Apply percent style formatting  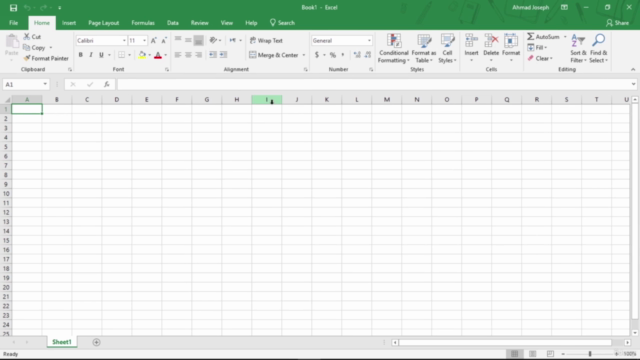point(333,55)
